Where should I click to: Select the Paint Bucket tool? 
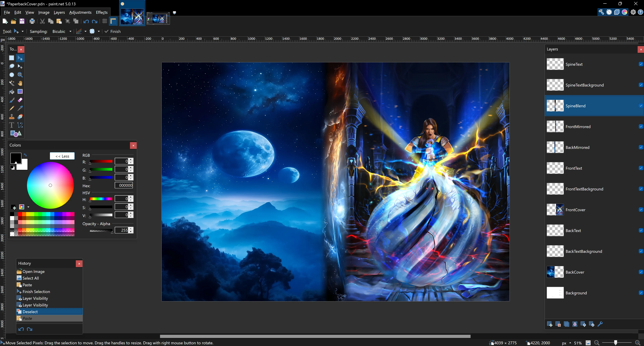pos(12,92)
